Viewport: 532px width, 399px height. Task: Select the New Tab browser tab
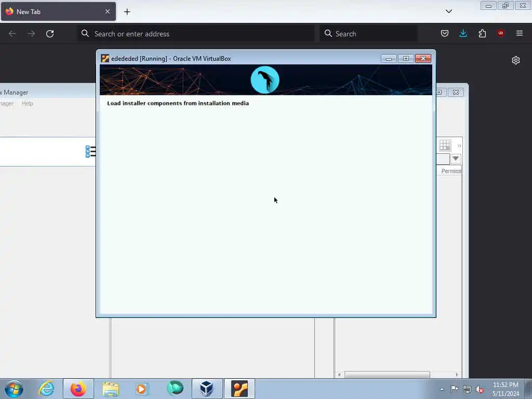point(58,11)
